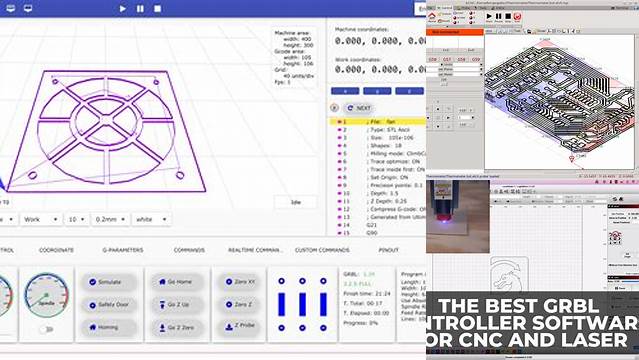Click the Z Probe button
Viewport: 639px width, 360px height.
point(240,326)
